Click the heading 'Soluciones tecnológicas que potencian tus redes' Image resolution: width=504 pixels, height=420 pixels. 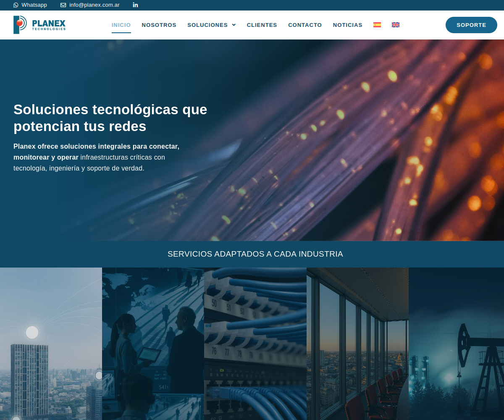click(110, 118)
